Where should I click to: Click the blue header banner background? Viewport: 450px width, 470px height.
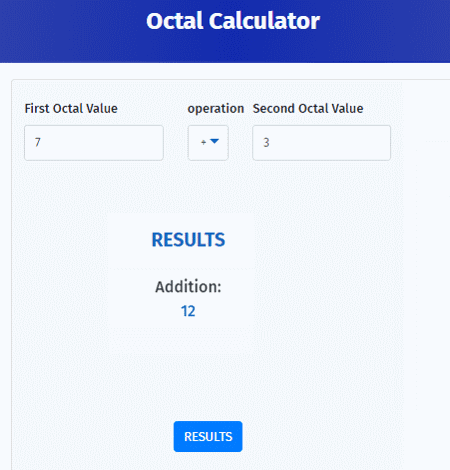(x=383, y=32)
